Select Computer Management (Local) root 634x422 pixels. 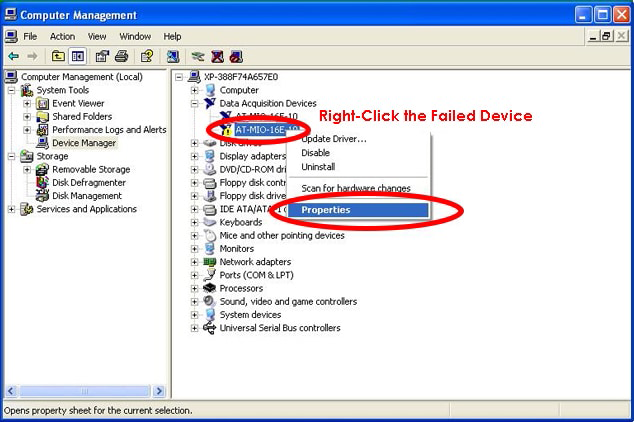point(82,77)
